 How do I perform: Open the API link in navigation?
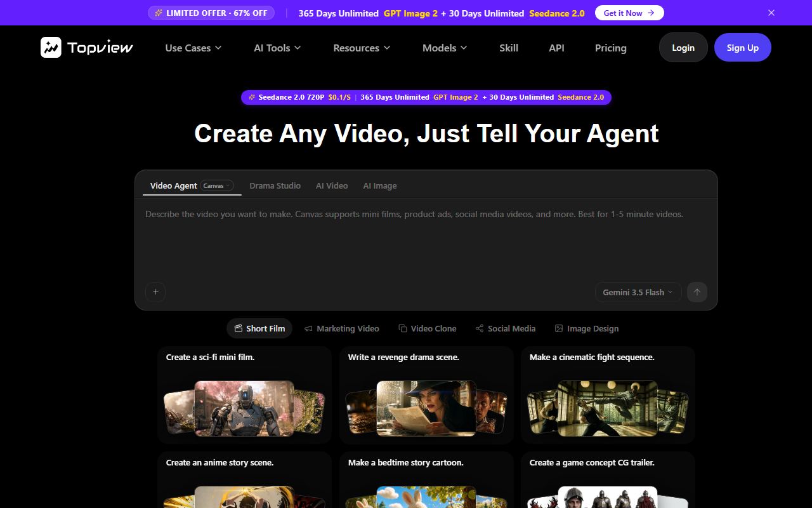pyautogui.click(x=556, y=48)
